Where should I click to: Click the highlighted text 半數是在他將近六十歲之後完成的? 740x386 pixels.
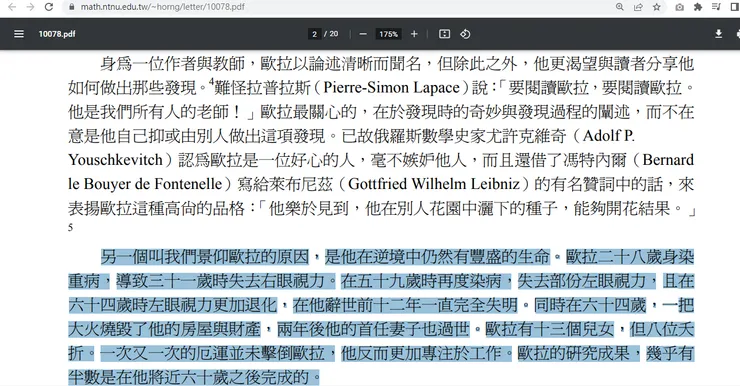coord(190,377)
